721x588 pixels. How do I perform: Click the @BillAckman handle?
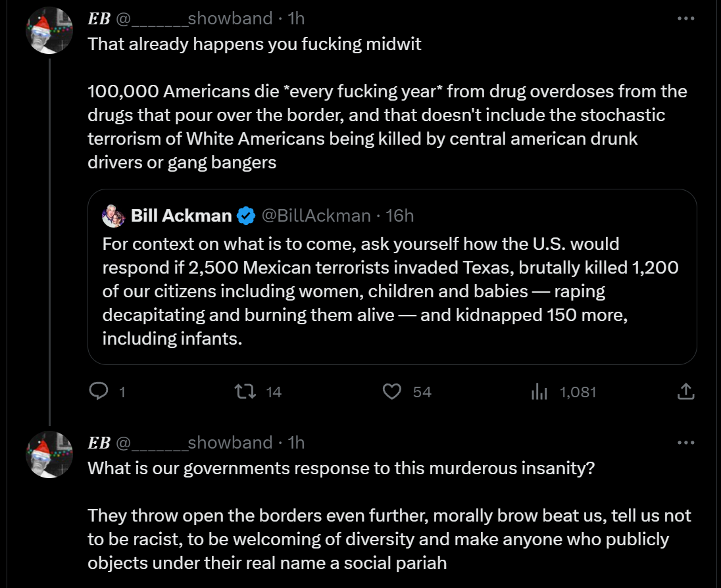coord(316,215)
